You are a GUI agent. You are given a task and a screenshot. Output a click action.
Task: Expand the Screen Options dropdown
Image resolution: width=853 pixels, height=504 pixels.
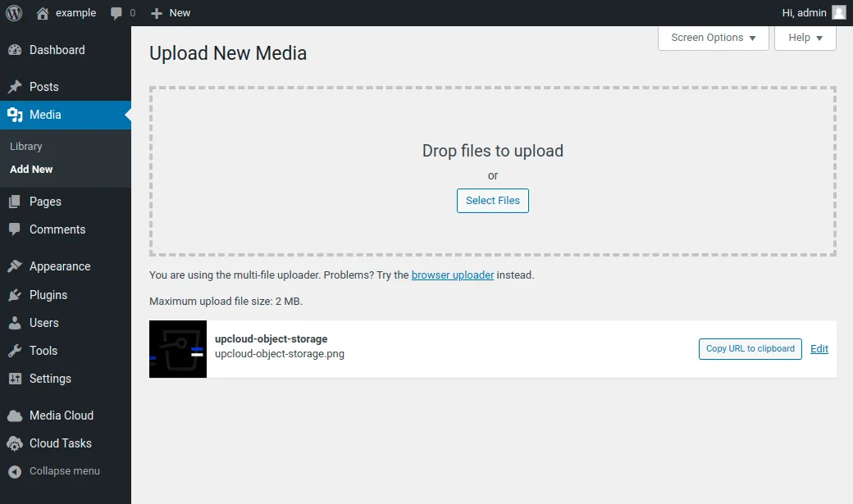coord(713,38)
